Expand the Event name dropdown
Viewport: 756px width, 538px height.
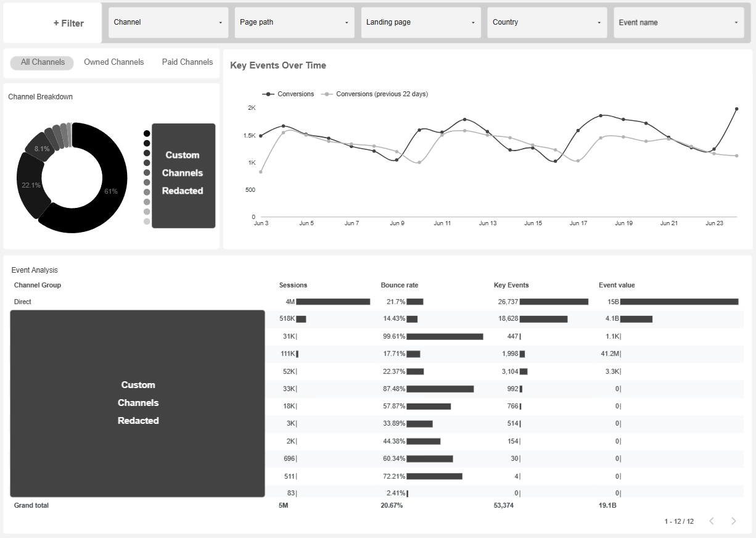point(678,22)
